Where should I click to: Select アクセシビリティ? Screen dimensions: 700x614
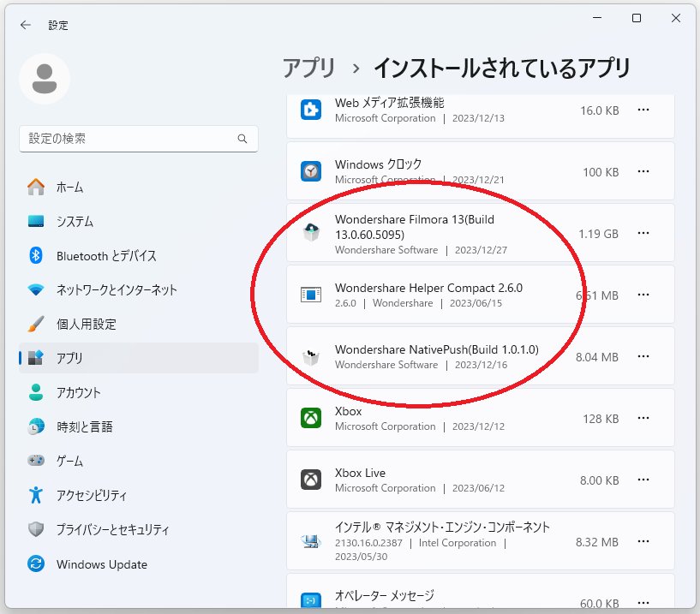coord(139,495)
